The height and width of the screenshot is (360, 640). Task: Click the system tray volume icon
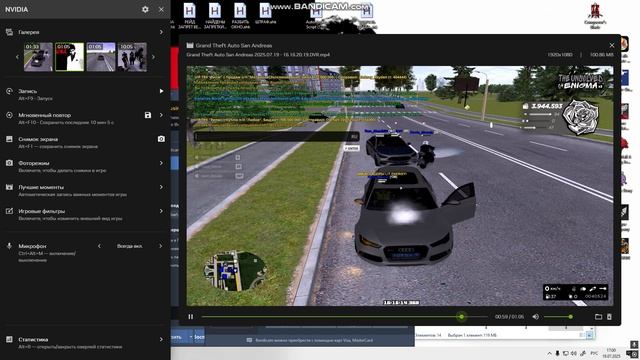pos(573,353)
